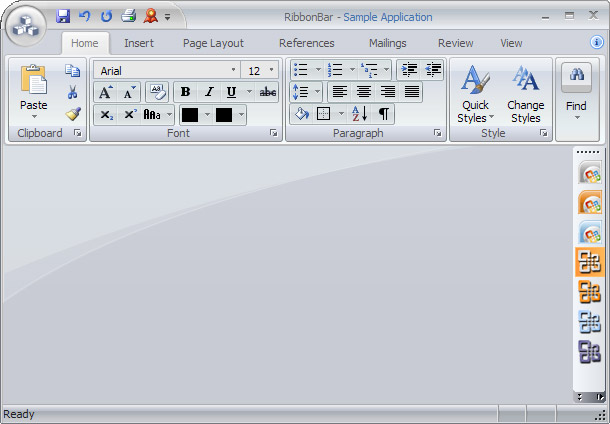
Task: Open the Quick Styles gallery button
Action: click(x=475, y=94)
